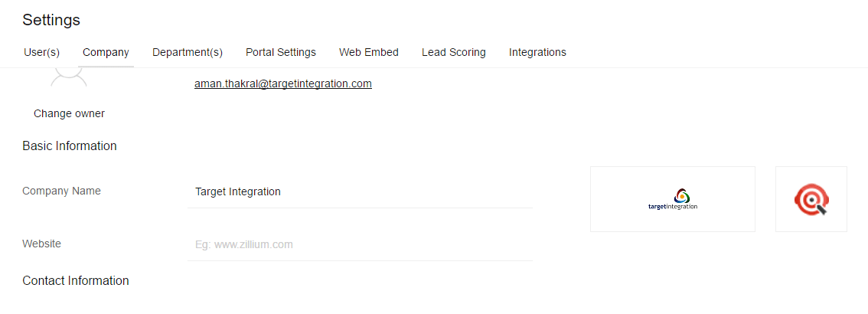Click the owner avatar placeholder icon

(69, 77)
